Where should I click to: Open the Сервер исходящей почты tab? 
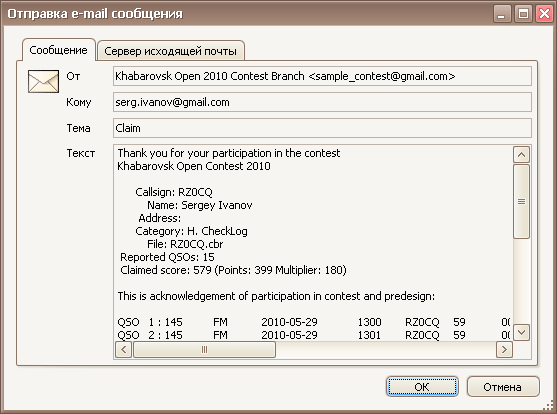(x=171, y=51)
